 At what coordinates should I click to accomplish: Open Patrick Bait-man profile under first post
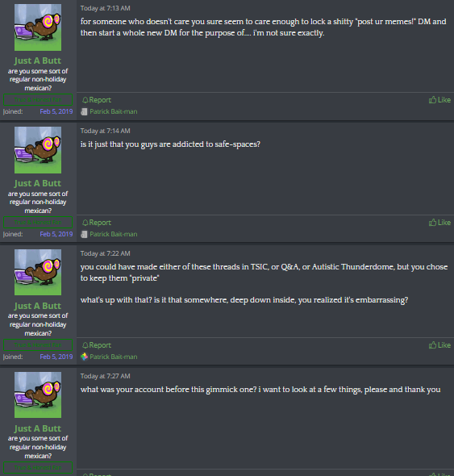[114, 111]
